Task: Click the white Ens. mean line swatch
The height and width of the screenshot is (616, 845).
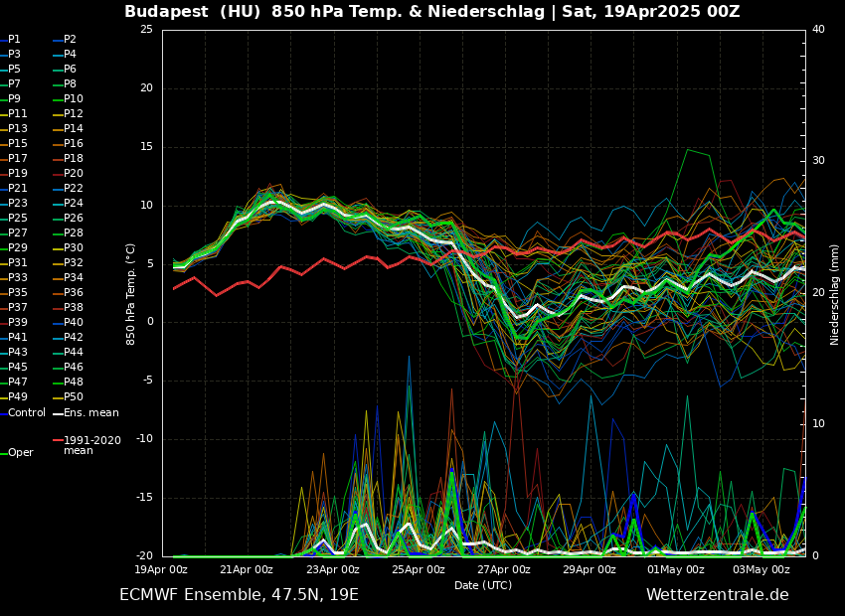Action: 58,413
